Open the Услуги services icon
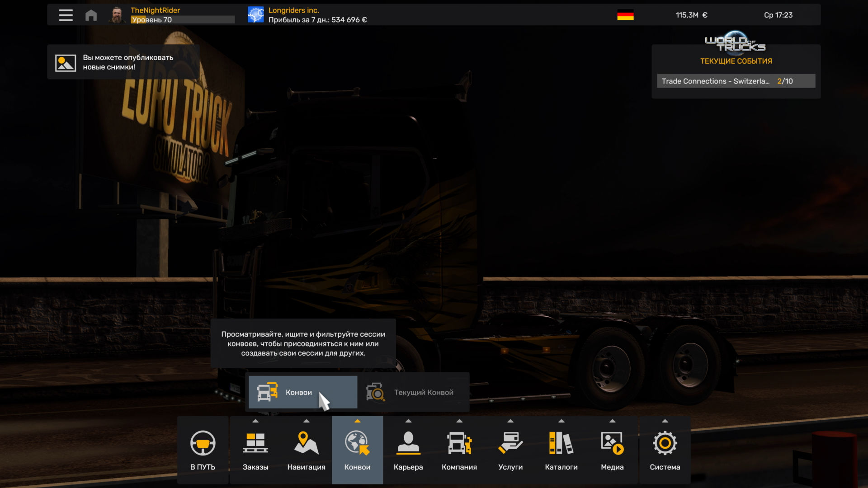 point(510,443)
